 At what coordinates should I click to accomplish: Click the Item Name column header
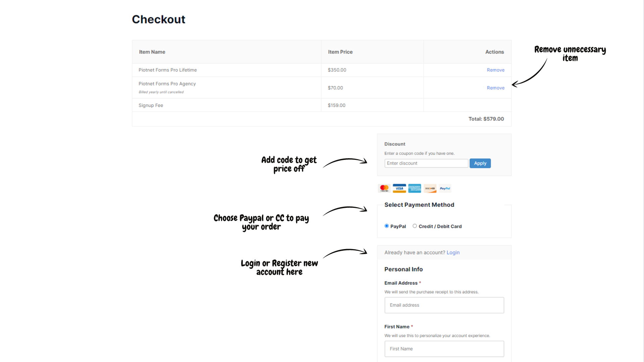tap(152, 52)
